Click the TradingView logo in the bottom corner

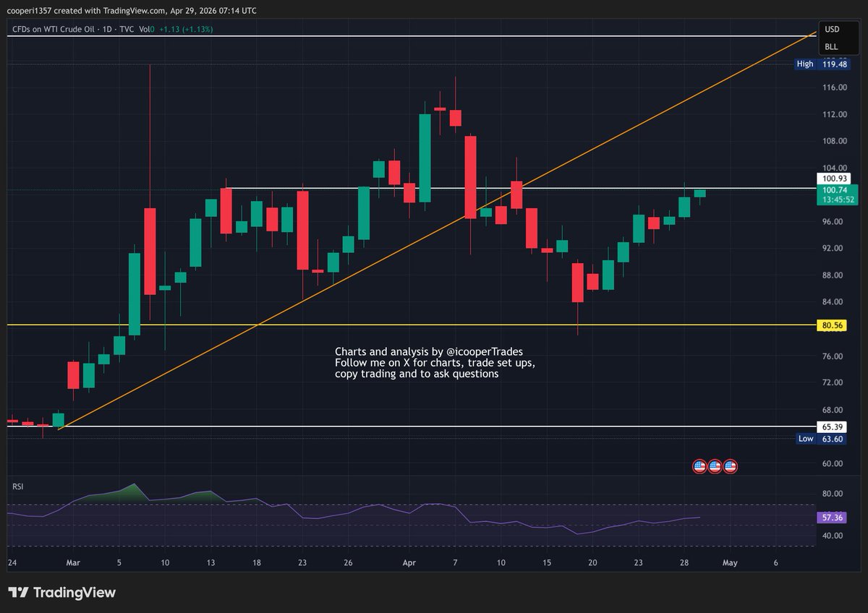click(61, 592)
